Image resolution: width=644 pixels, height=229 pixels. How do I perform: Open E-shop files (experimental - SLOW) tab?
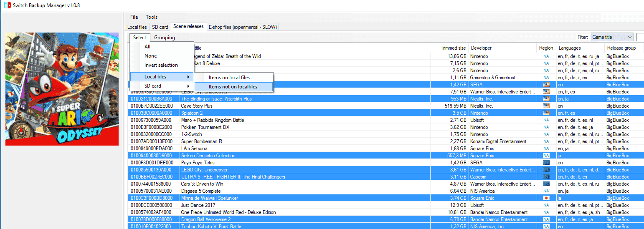click(243, 27)
